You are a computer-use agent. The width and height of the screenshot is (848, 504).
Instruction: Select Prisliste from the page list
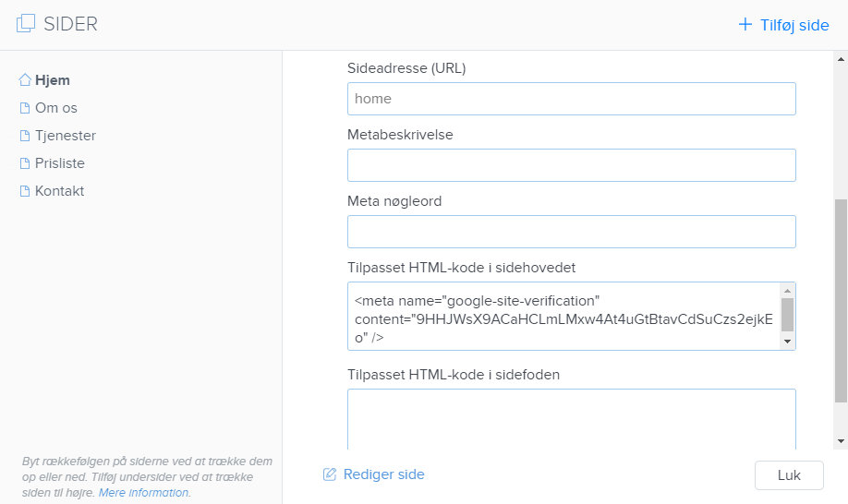[59, 163]
